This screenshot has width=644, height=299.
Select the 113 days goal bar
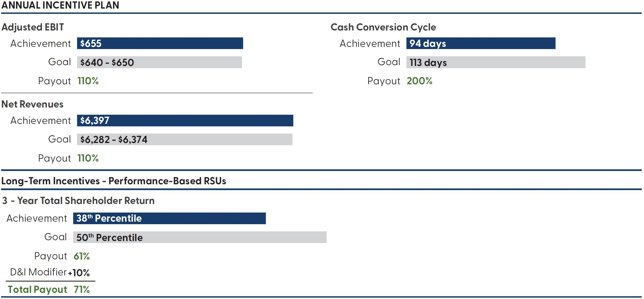click(x=495, y=62)
